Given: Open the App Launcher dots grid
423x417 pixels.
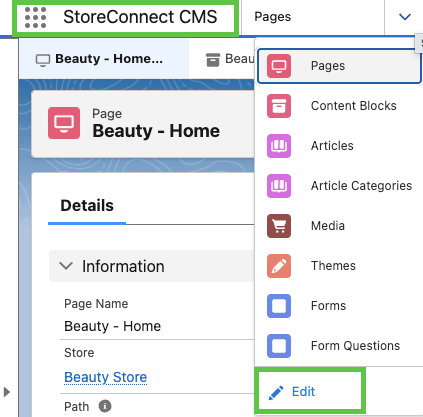Looking at the screenshot, I should [x=36, y=17].
